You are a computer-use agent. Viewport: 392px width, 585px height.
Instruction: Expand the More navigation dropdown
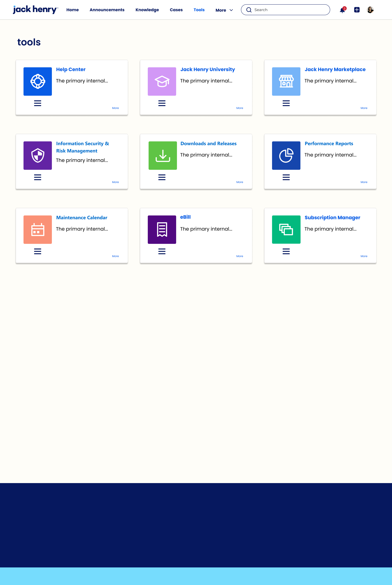pyautogui.click(x=224, y=10)
